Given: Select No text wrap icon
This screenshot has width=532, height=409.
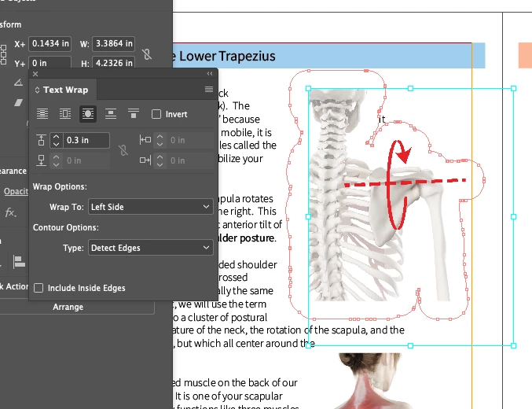Looking at the screenshot, I should tap(42, 114).
